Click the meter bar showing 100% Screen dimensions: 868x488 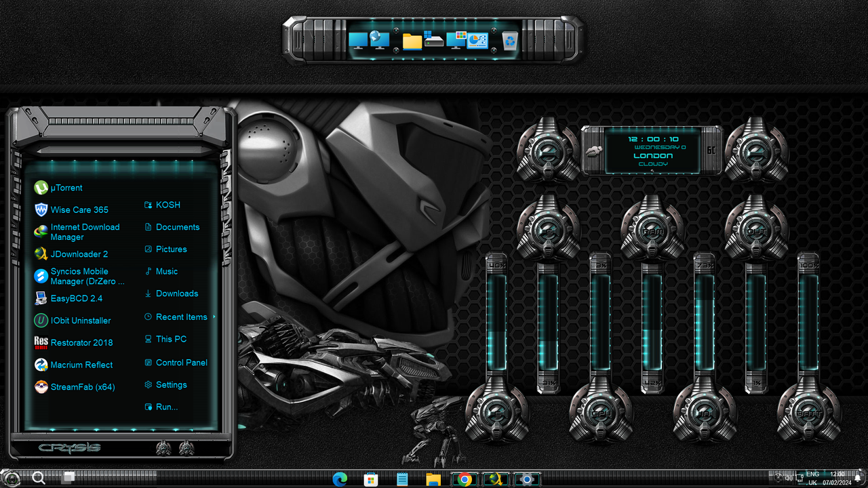(808, 322)
